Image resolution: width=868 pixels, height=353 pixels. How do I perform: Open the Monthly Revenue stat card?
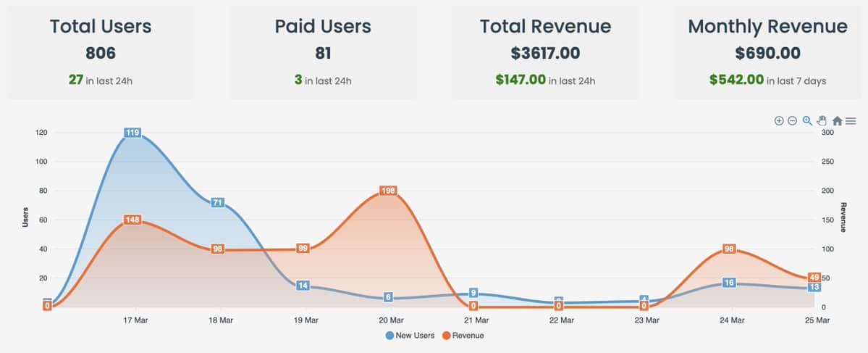pyautogui.click(x=768, y=53)
